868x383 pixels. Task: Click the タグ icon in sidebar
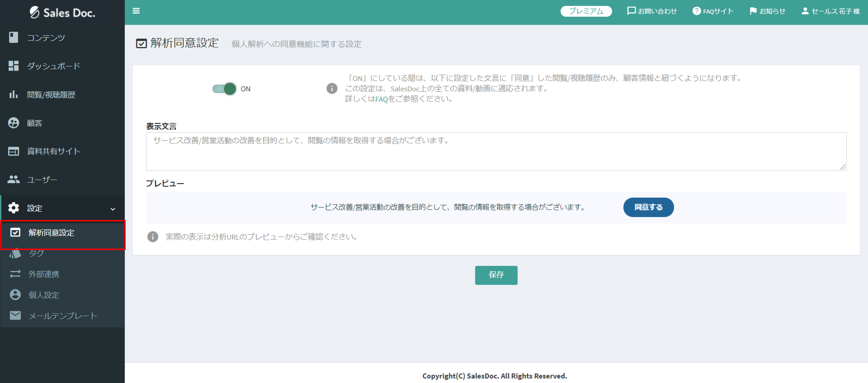point(15,253)
